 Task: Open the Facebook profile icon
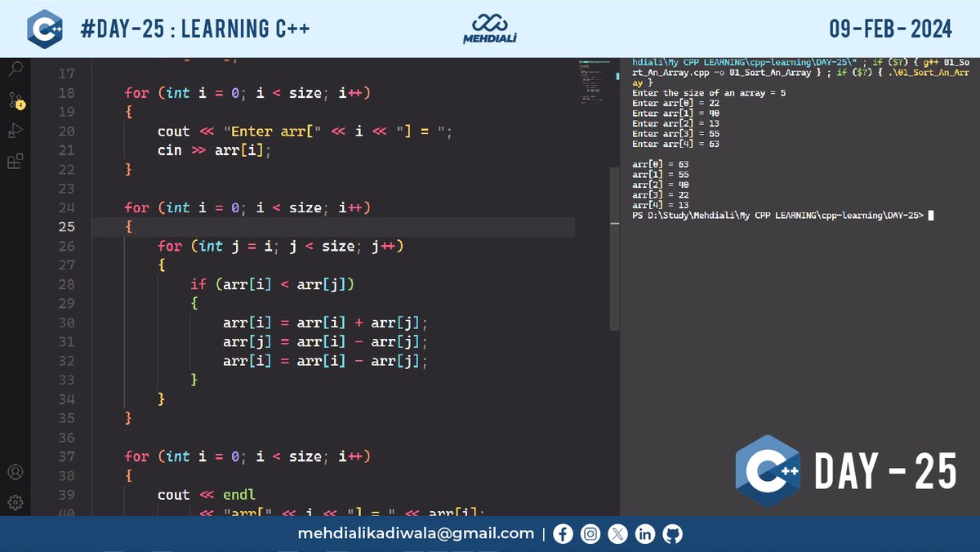(563, 534)
